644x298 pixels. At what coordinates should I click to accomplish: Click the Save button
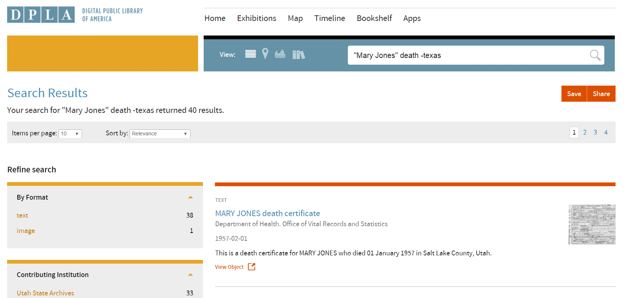574,94
